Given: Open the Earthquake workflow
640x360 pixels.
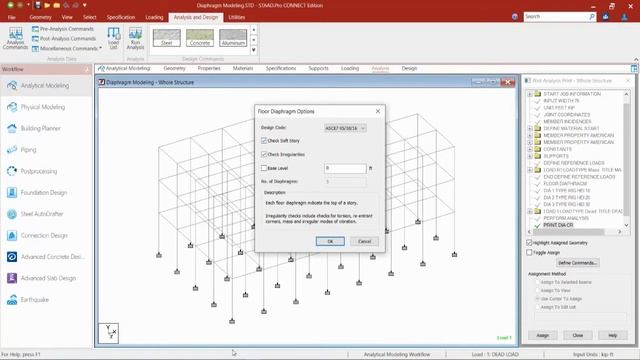Looking at the screenshot, I should click(46, 300).
